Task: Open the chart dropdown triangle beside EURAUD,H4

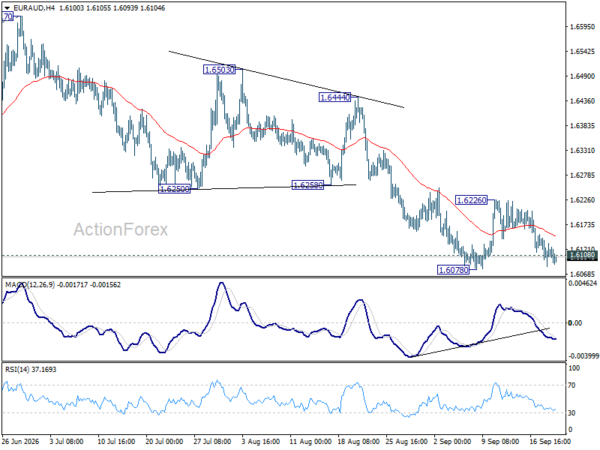Action: tap(7, 8)
